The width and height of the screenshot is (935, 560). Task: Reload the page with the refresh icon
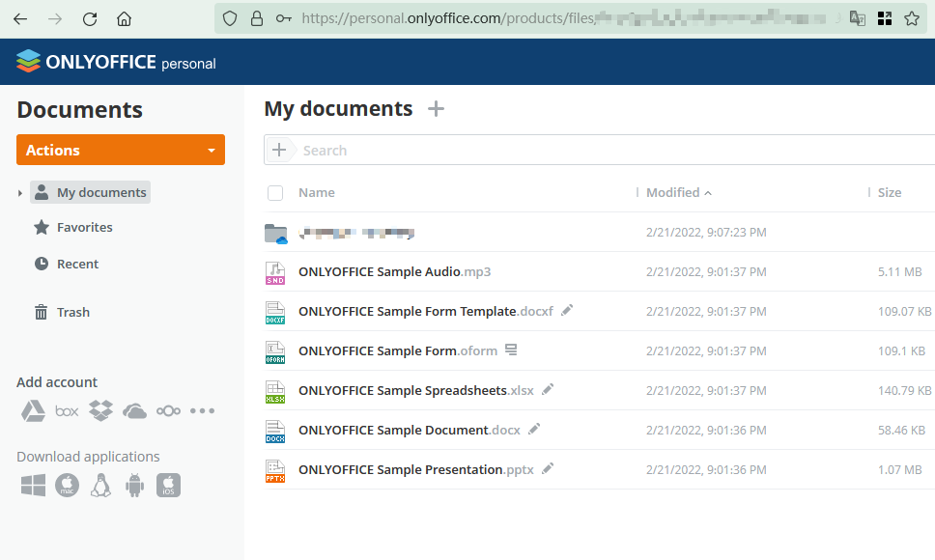click(90, 19)
